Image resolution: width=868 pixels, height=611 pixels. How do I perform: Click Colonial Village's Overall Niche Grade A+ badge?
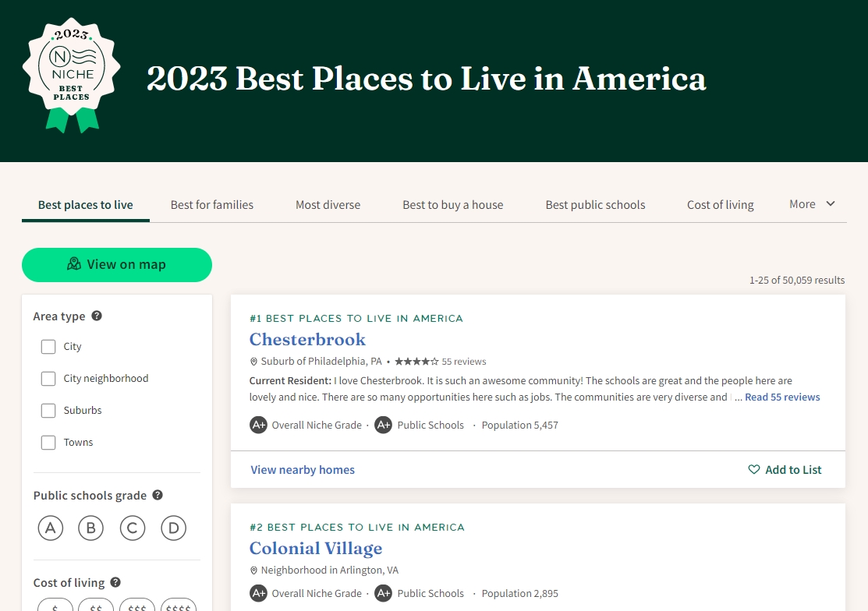pos(258,593)
